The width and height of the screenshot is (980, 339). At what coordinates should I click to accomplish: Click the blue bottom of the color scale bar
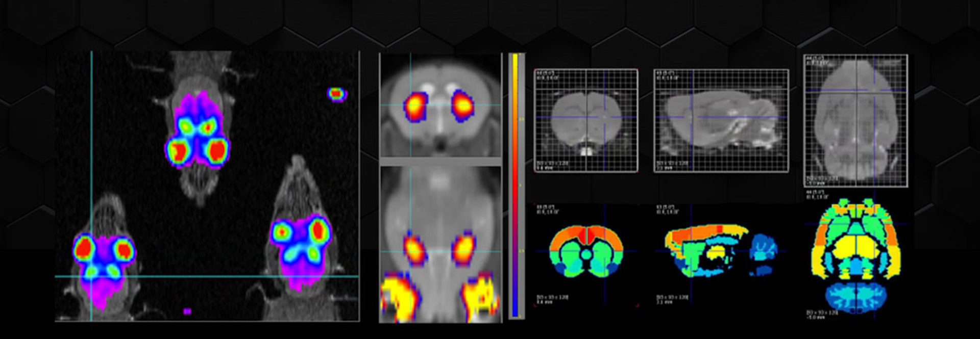516,309
